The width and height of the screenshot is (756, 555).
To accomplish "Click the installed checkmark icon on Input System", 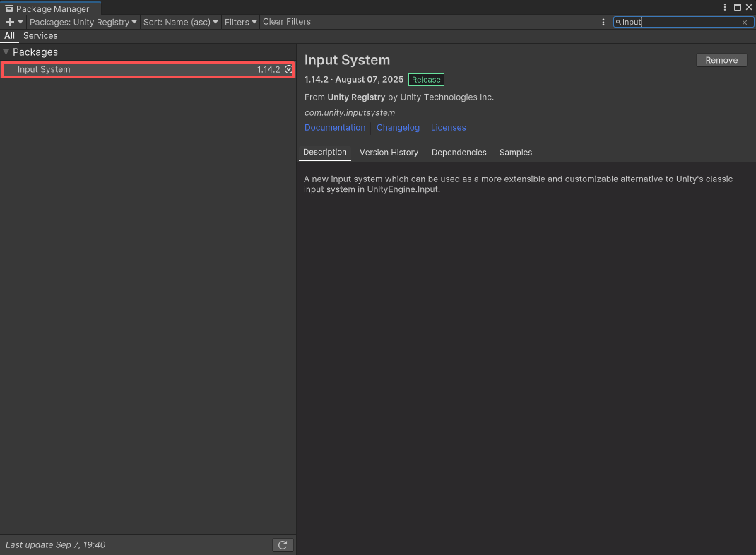I will pos(288,69).
